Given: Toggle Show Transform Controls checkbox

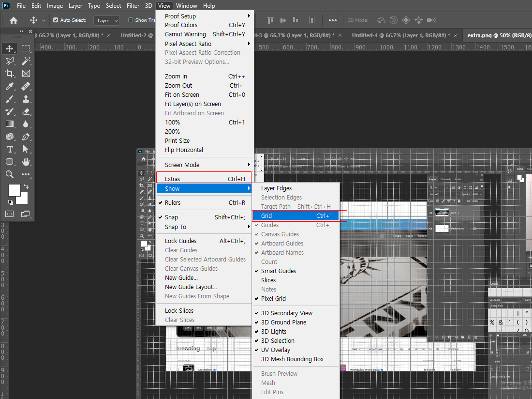Looking at the screenshot, I should coord(131,20).
